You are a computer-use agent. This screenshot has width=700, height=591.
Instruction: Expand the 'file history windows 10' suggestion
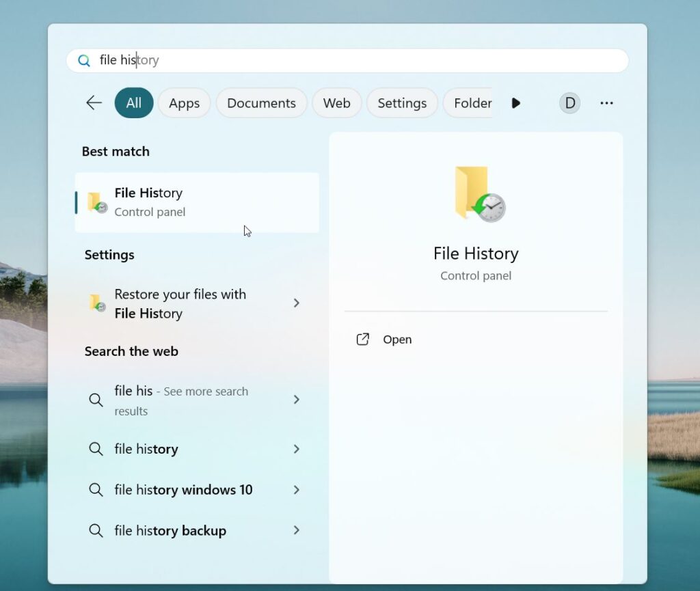click(296, 490)
